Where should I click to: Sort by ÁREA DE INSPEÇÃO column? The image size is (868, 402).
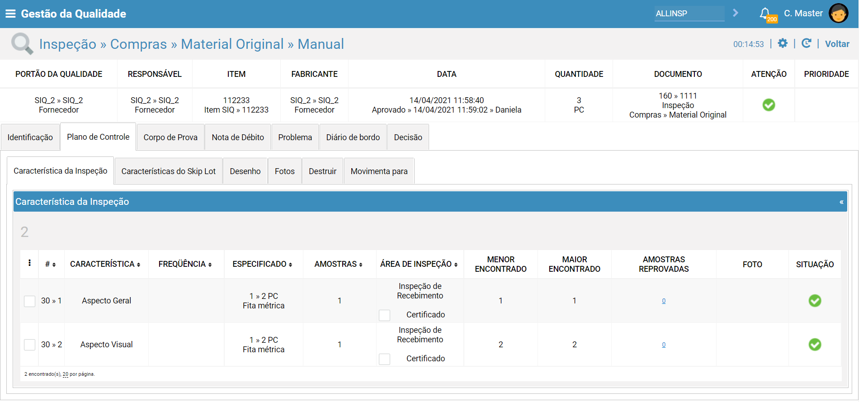pos(419,264)
